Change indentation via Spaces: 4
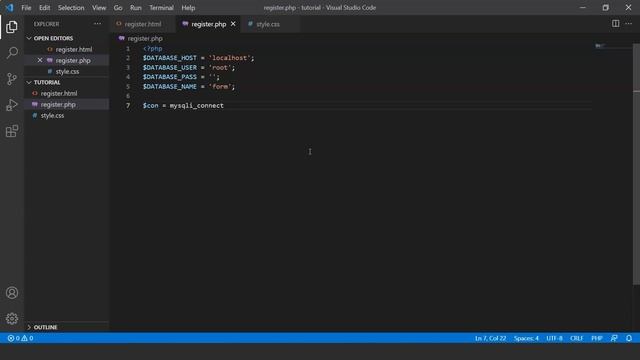 526,338
